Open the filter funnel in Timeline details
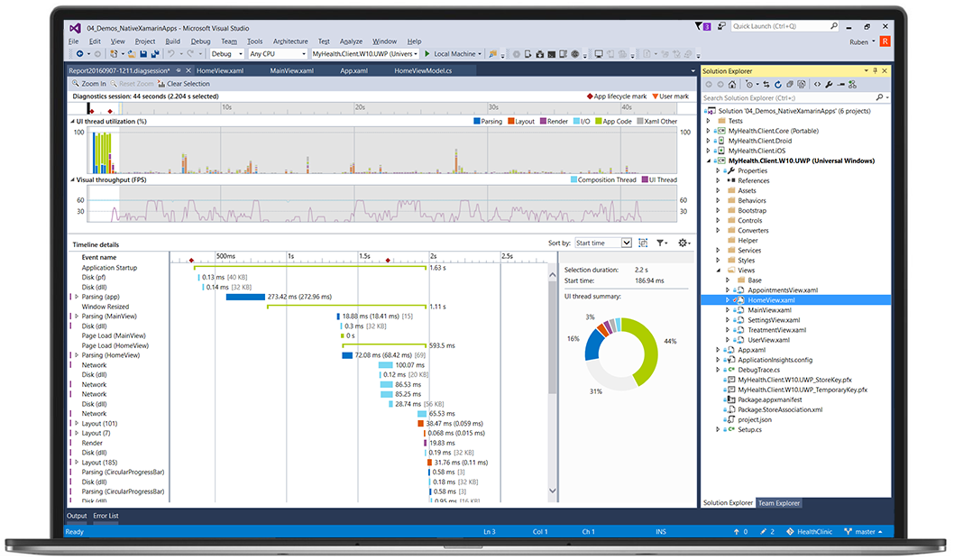 click(x=662, y=243)
